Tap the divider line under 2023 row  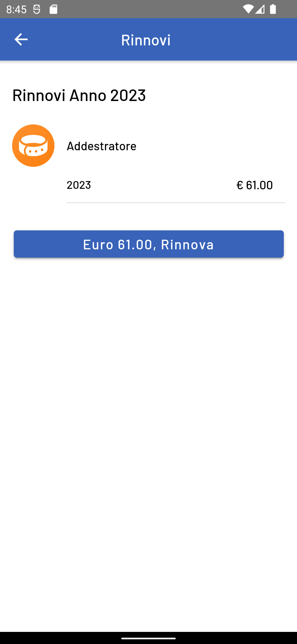tap(175, 203)
